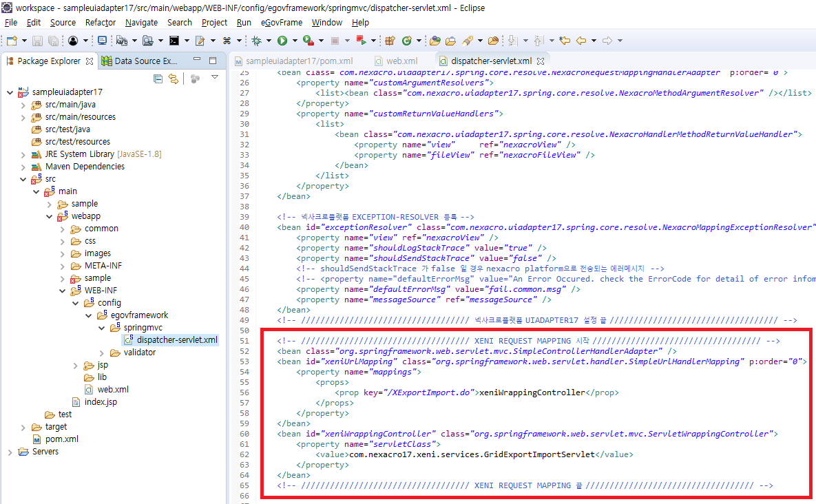The width and height of the screenshot is (816, 504).
Task: Close the dispatcher-servlet.xml editor tab
Action: tap(541, 61)
